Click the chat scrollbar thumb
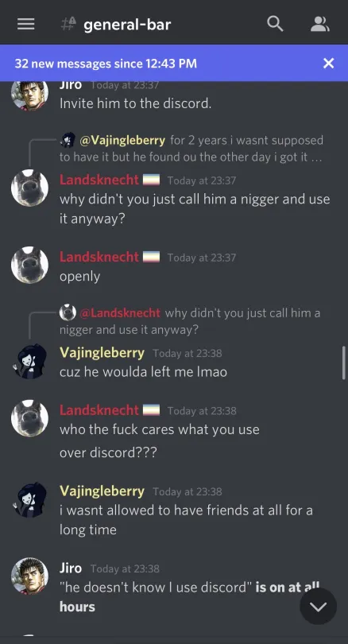This screenshot has width=348, height=644. [344, 363]
